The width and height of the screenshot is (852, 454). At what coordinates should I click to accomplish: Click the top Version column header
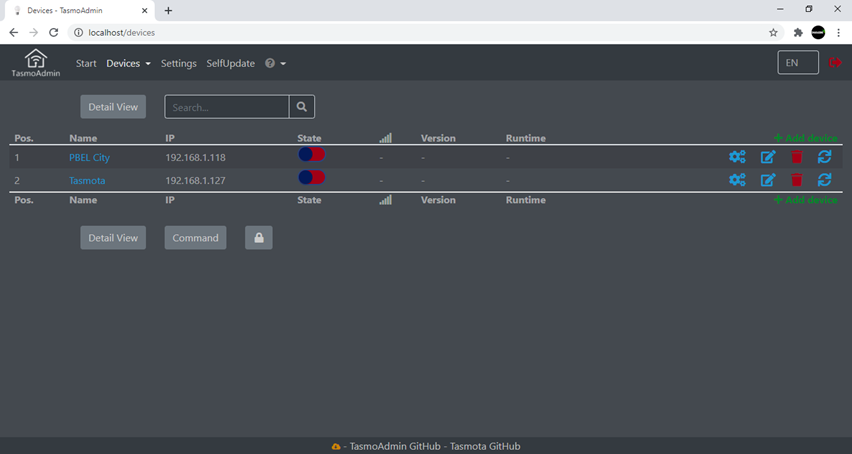pos(438,138)
